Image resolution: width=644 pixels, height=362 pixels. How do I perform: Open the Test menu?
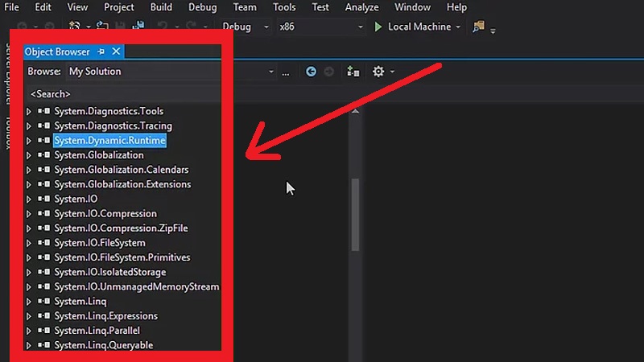320,7
